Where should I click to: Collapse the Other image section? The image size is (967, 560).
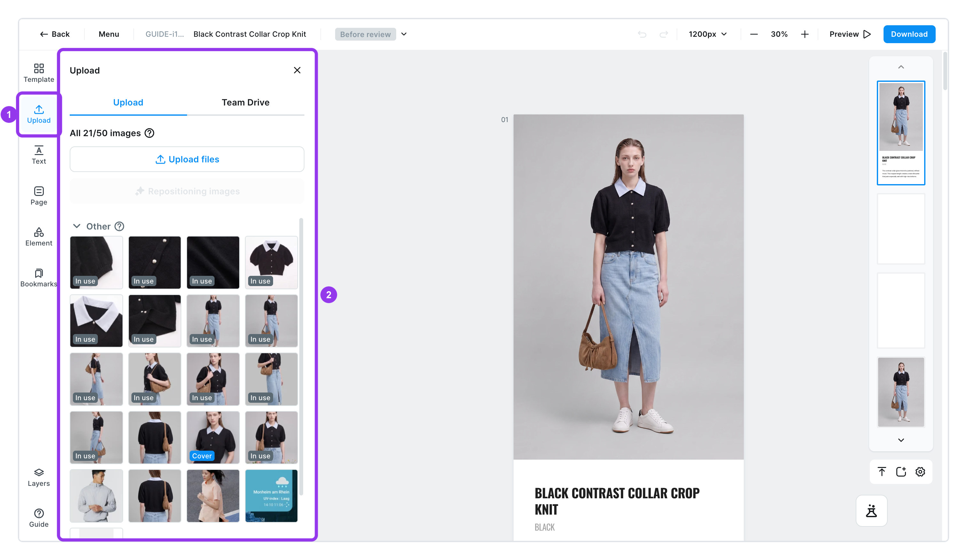coord(77,226)
